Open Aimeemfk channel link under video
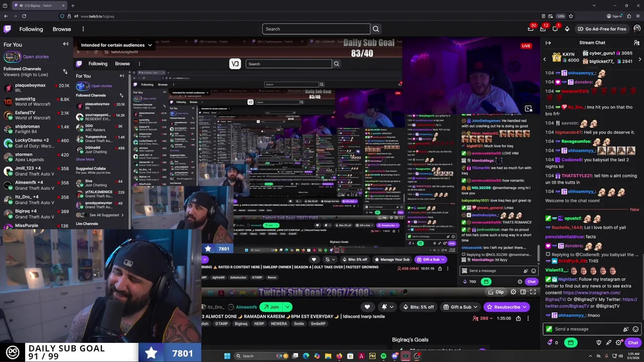644x362 pixels. click(x=246, y=307)
